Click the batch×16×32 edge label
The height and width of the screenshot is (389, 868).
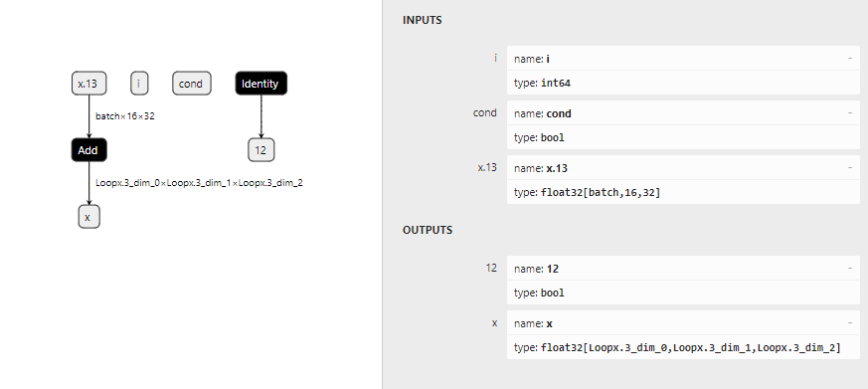point(125,116)
